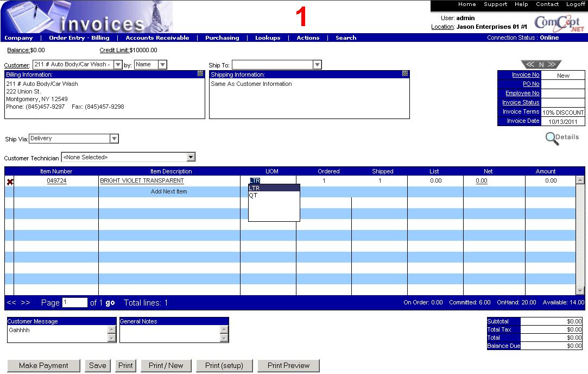Click the Details magnifying glass icon
The height and width of the screenshot is (374, 588).
pos(553,138)
